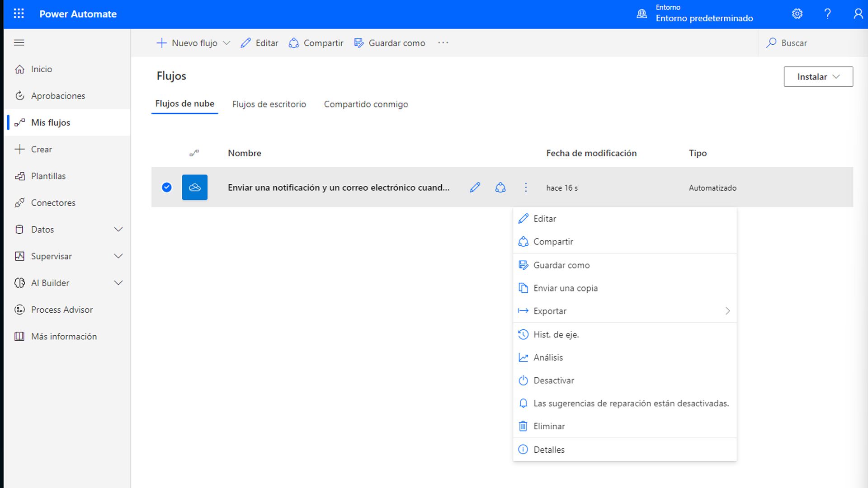Open the three-dot more commands menu in toolbar
This screenshot has width=868, height=488.
(x=443, y=42)
